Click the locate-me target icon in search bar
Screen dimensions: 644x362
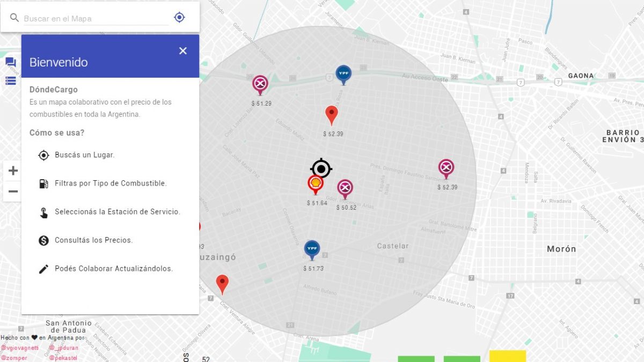(179, 18)
